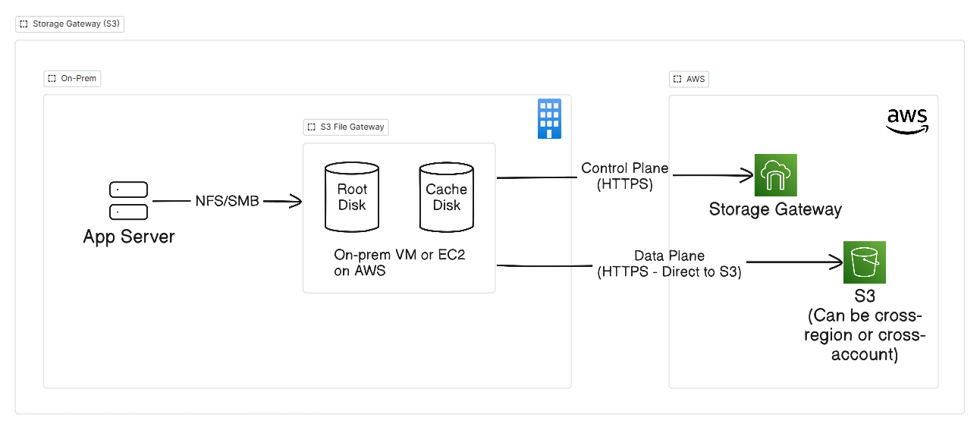Click the App Server text label
Screen dimensions: 980x430
pyautogui.click(x=129, y=237)
